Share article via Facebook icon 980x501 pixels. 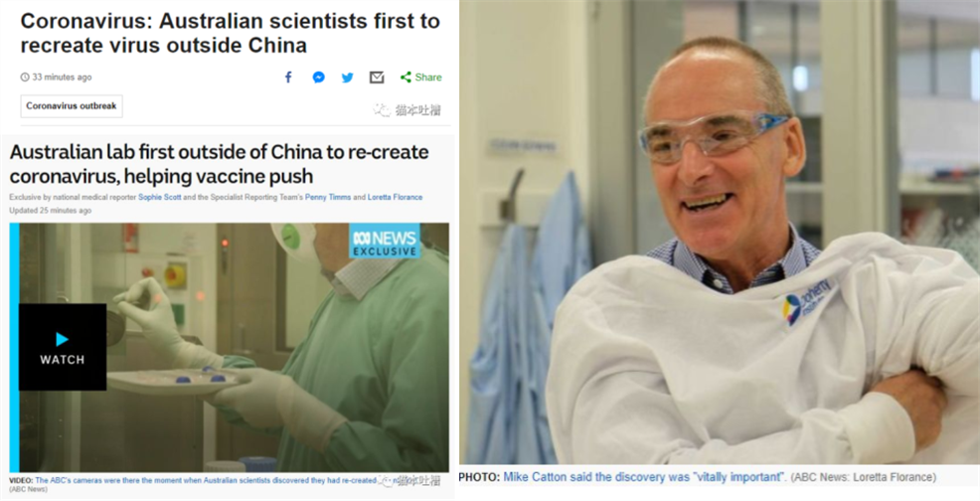pos(288,77)
